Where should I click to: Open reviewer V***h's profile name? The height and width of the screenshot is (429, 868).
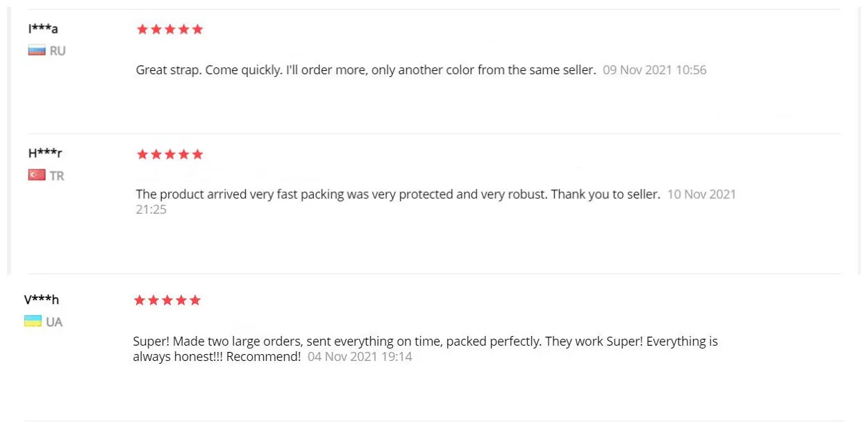[42, 300]
